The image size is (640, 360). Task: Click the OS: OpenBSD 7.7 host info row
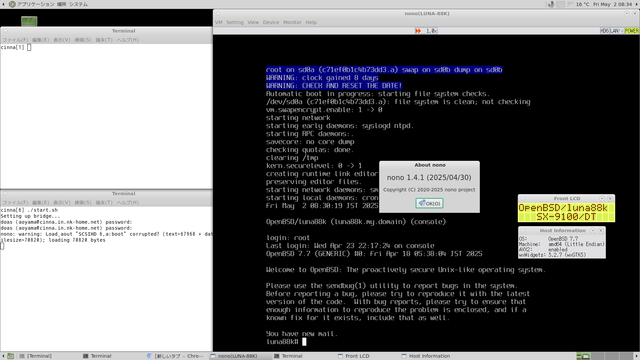(x=562, y=239)
